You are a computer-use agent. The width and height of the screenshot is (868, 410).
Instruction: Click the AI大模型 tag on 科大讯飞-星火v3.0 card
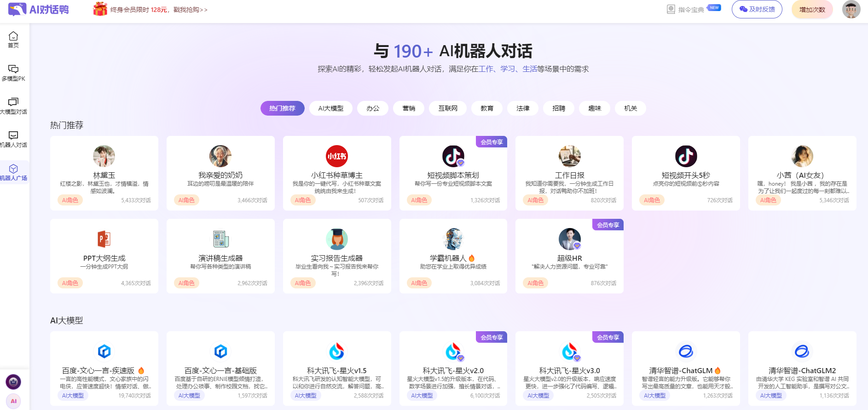(x=538, y=395)
